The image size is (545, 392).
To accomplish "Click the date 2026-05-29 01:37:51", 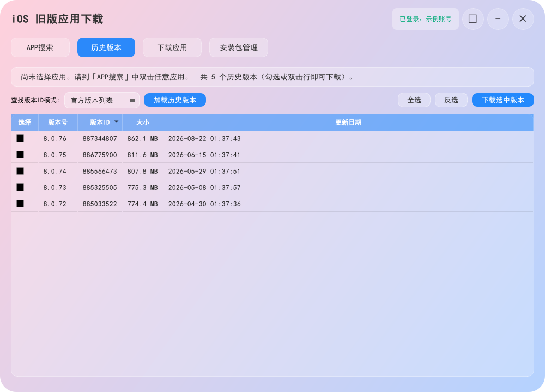I will (204, 171).
